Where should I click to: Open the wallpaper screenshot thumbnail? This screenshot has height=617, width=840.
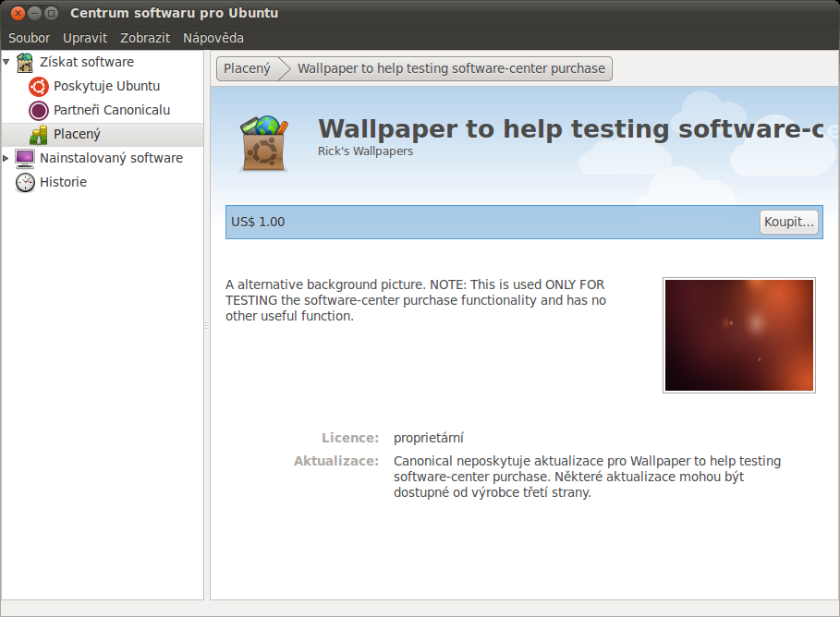pyautogui.click(x=738, y=335)
